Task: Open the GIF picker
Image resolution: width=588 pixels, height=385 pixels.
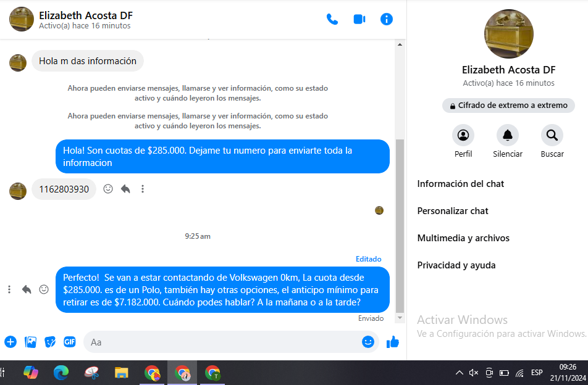Action: tap(70, 342)
